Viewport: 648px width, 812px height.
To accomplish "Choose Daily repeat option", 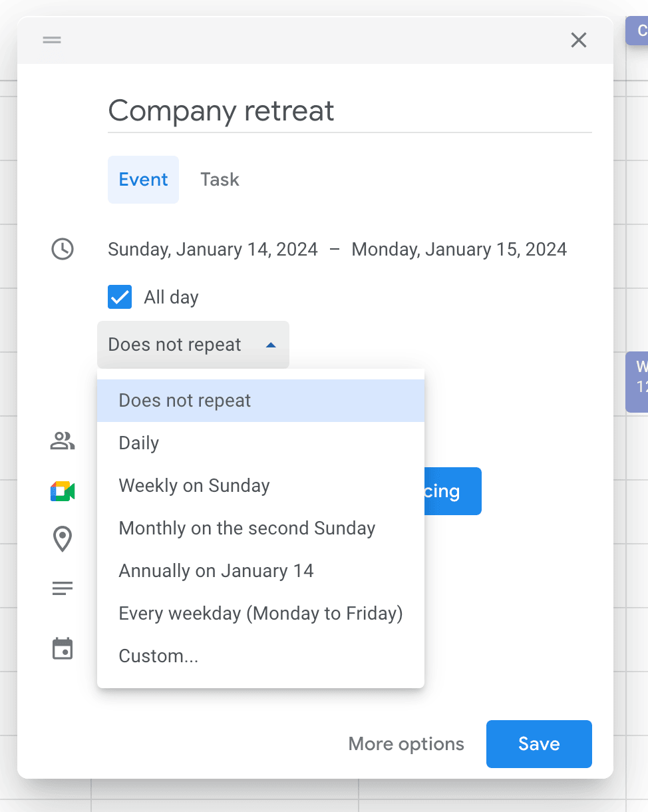I will tap(139, 443).
